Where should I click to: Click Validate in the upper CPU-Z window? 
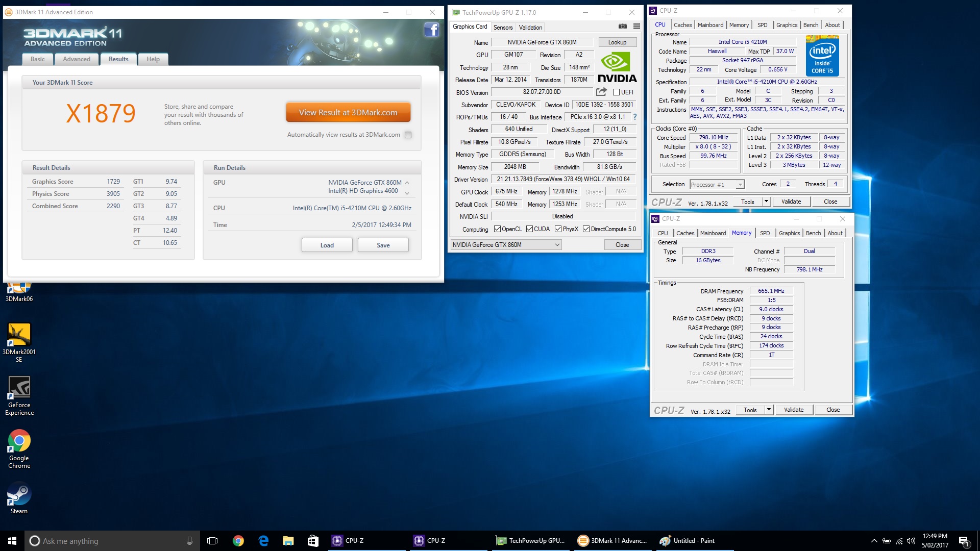point(791,202)
